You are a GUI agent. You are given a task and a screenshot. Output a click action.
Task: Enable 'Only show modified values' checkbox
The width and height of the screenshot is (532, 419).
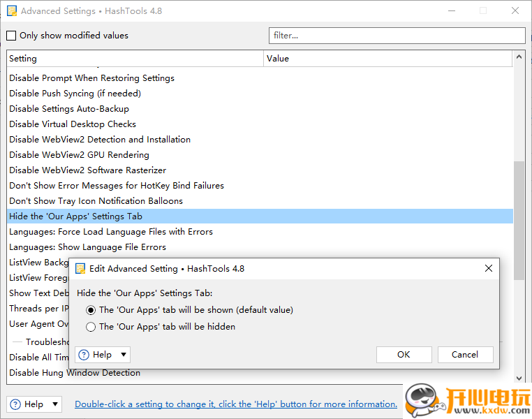[x=11, y=36]
